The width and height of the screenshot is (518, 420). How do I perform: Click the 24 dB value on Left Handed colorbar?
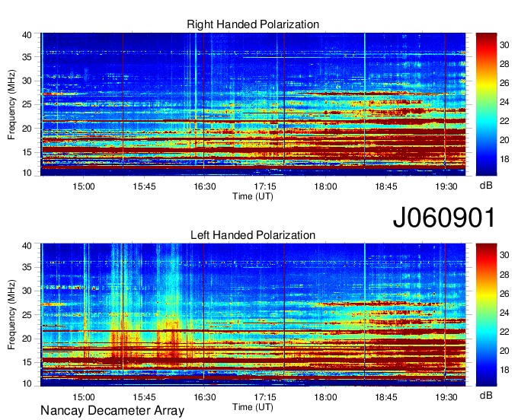point(504,313)
